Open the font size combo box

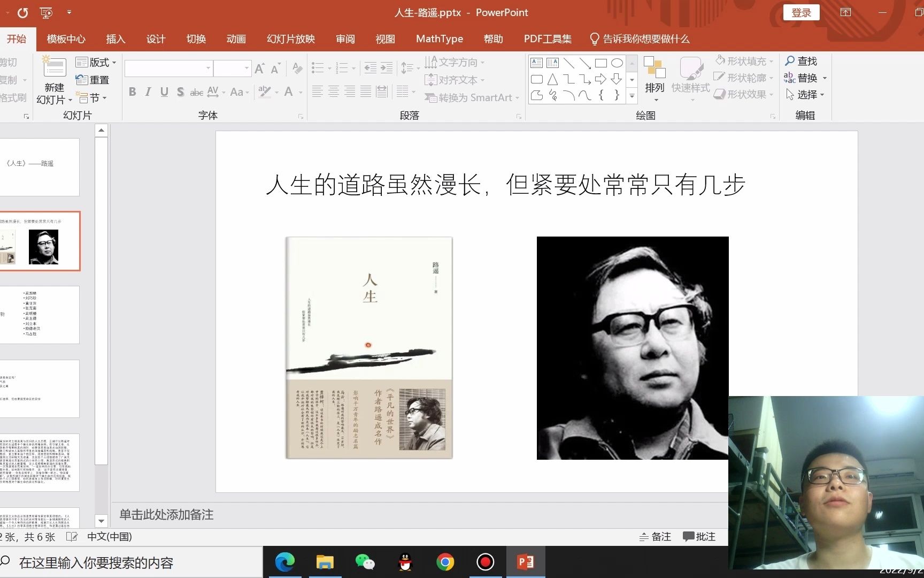tap(232, 68)
